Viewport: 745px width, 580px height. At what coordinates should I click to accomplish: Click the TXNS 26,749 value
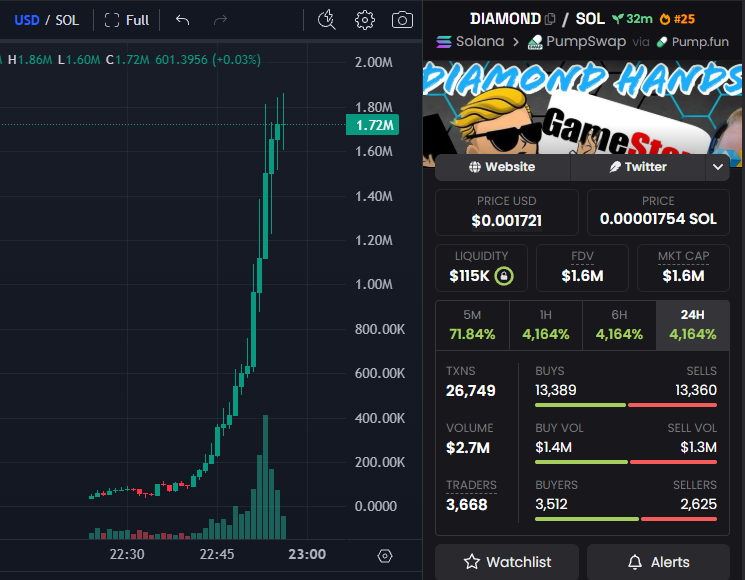point(470,390)
